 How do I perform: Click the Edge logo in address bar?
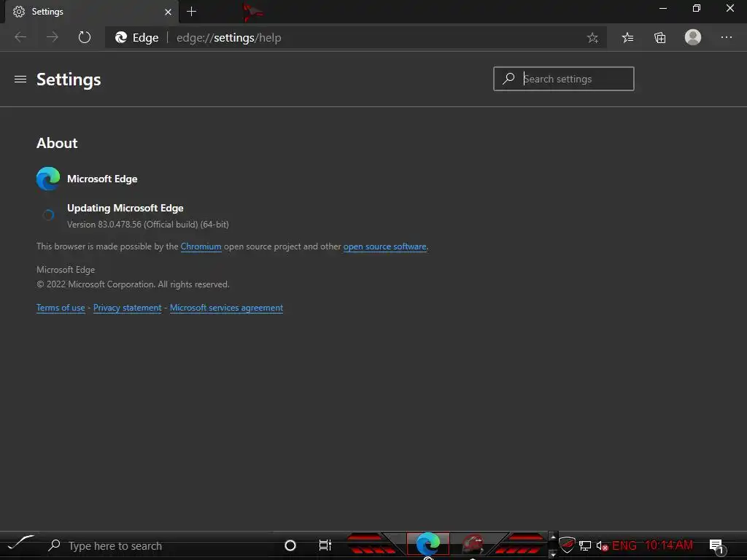pos(121,37)
